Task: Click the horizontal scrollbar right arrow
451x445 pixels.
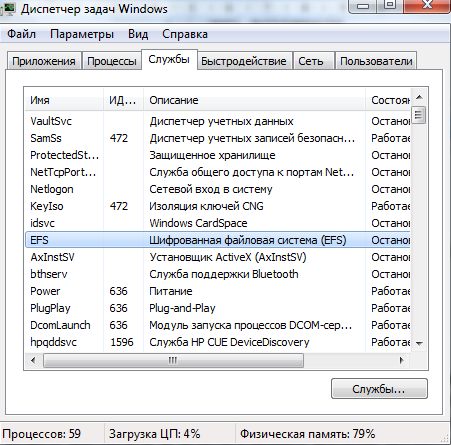Action: point(402,360)
